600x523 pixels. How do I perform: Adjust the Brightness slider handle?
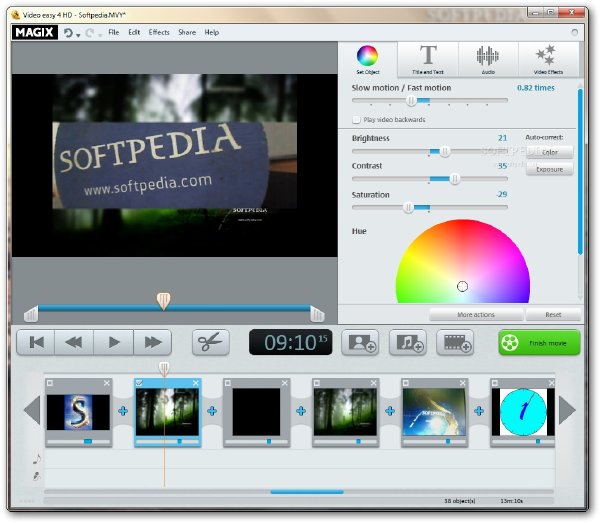445,152
